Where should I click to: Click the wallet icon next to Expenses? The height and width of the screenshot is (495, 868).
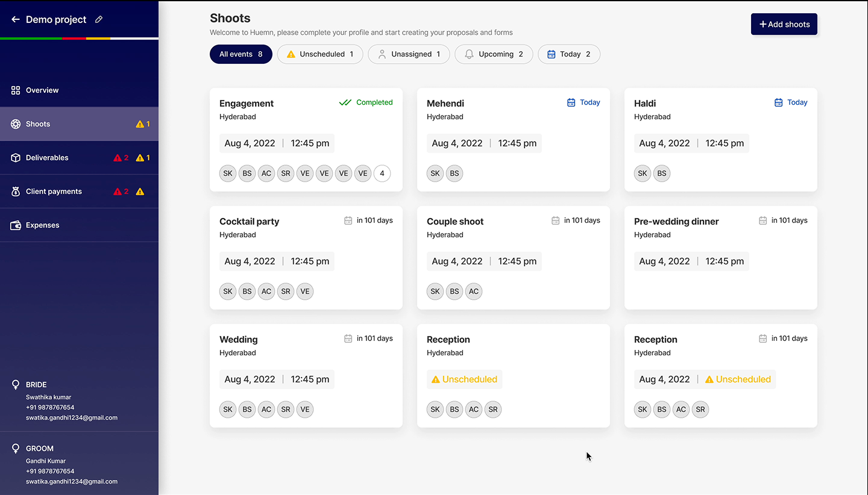coord(16,225)
